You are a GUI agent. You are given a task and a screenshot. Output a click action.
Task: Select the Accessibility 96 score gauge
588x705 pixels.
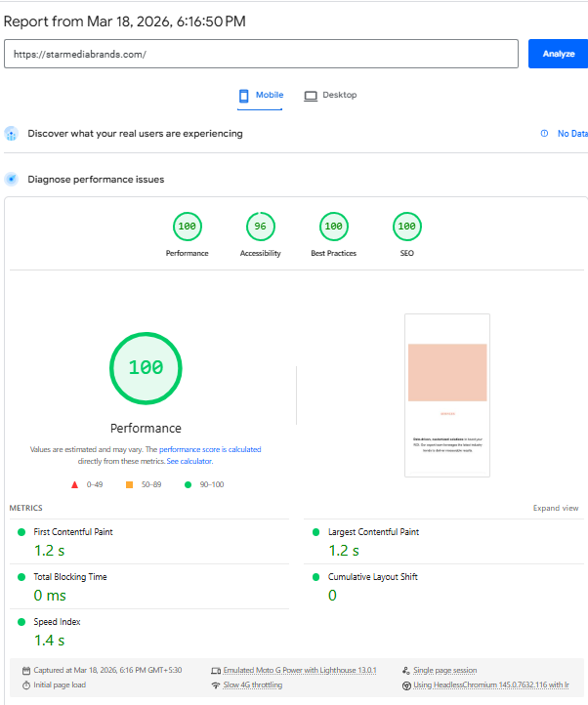pyautogui.click(x=260, y=228)
